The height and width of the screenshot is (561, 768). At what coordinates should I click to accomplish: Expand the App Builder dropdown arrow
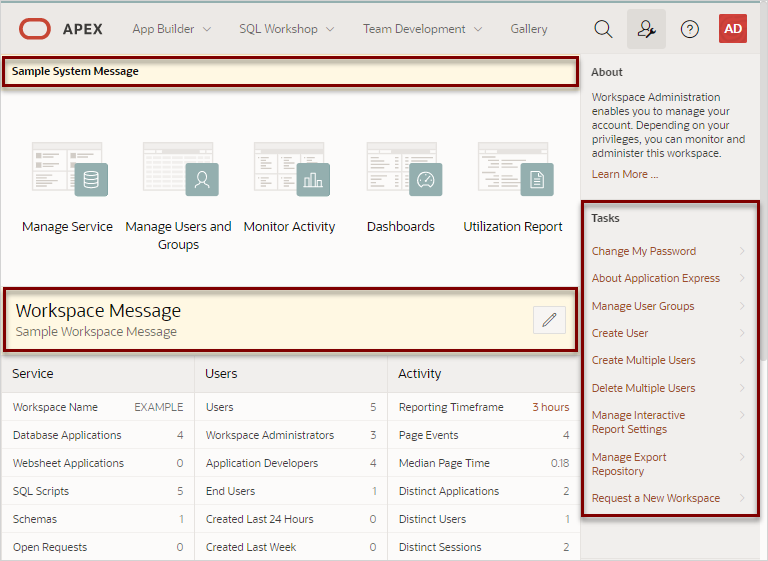point(207,29)
